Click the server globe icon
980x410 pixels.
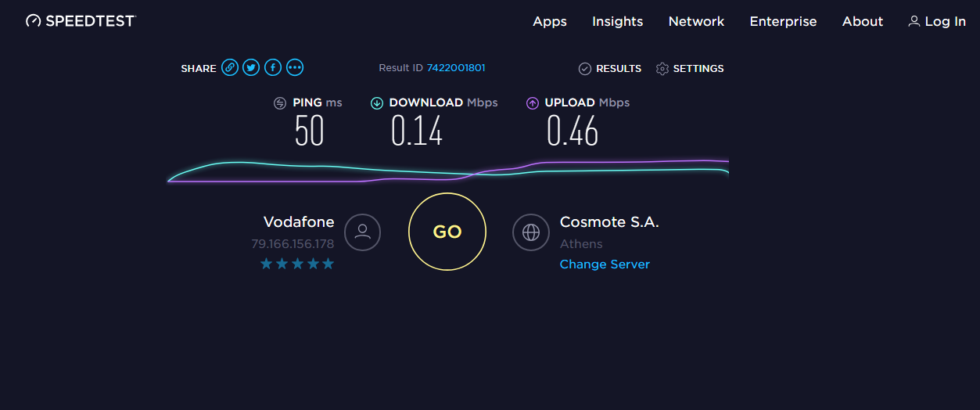(531, 232)
